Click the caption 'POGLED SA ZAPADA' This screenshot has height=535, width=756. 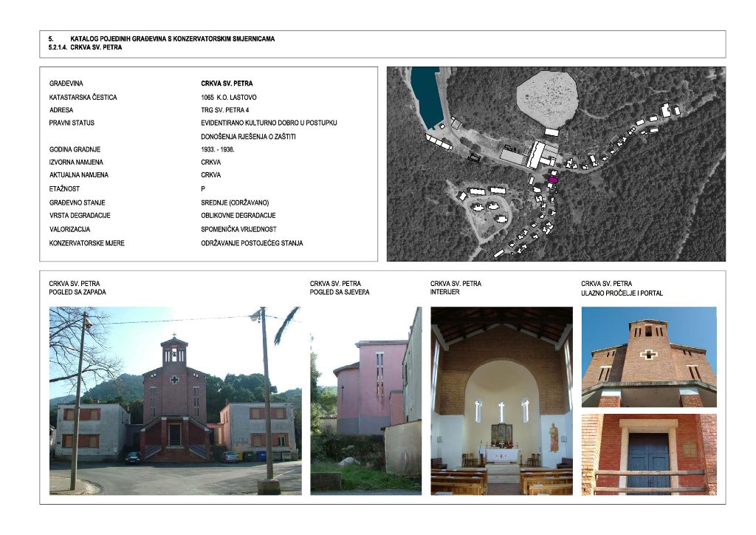(x=77, y=292)
